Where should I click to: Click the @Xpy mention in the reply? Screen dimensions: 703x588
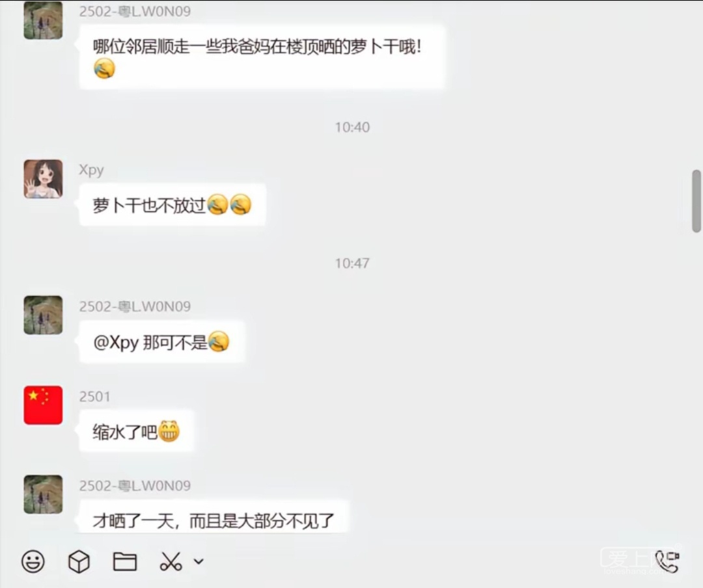click(116, 342)
